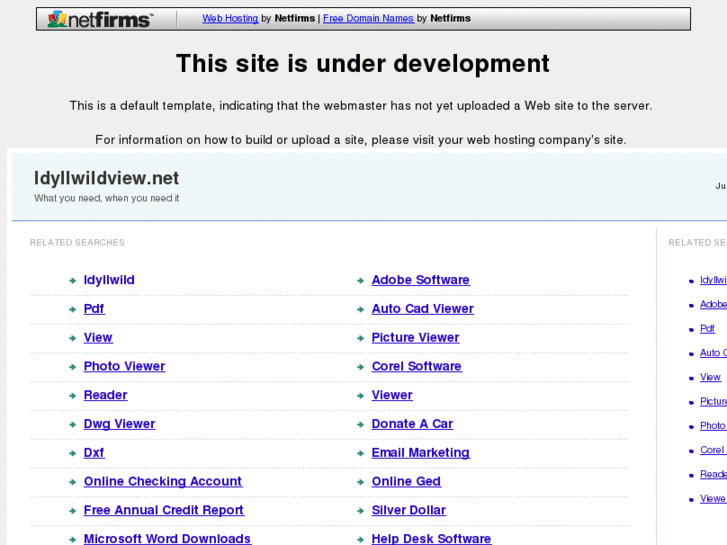727x545 pixels.
Task: Click 'What you need, when you need it' tagline
Action: tap(106, 198)
